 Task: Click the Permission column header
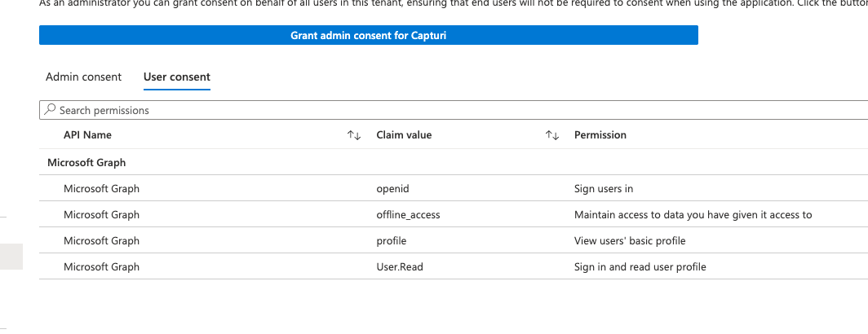pos(600,134)
